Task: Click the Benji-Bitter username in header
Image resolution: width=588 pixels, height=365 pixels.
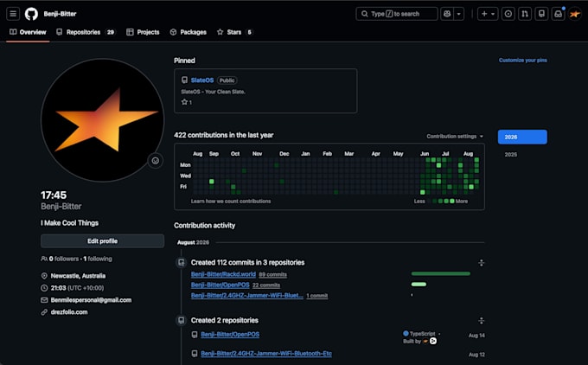Action: coord(60,14)
